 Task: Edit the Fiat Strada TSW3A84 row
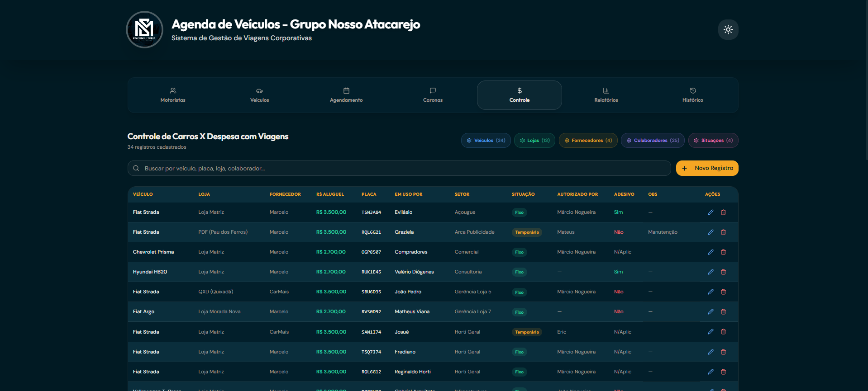point(711,212)
